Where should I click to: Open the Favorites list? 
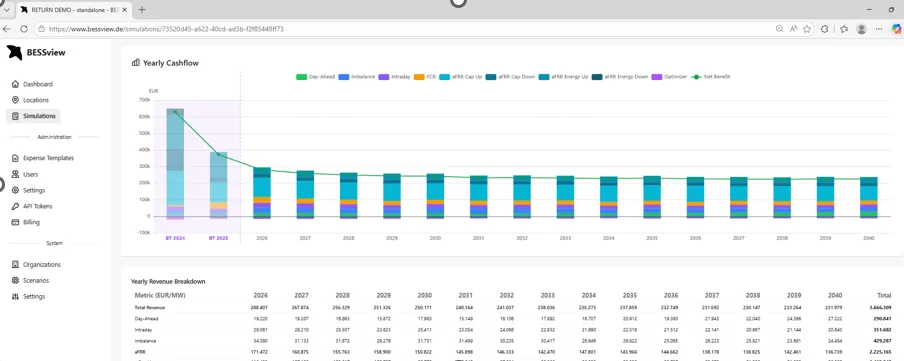[x=844, y=29]
